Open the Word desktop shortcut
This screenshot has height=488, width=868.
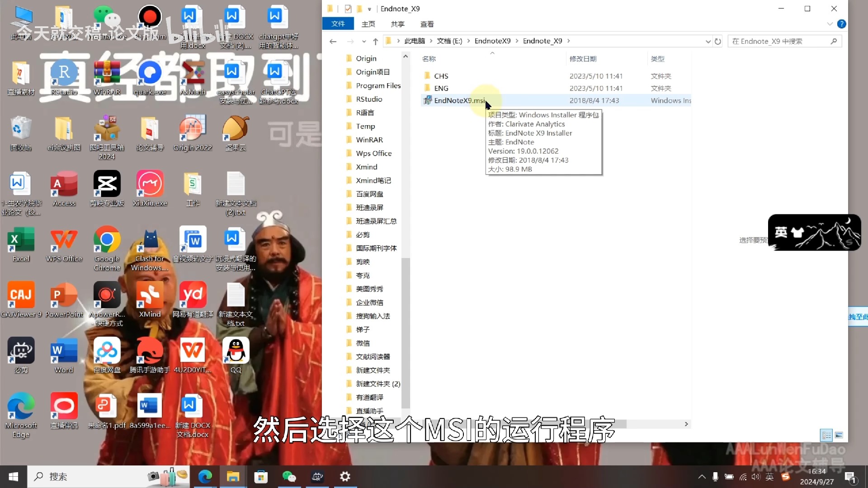pyautogui.click(x=64, y=356)
